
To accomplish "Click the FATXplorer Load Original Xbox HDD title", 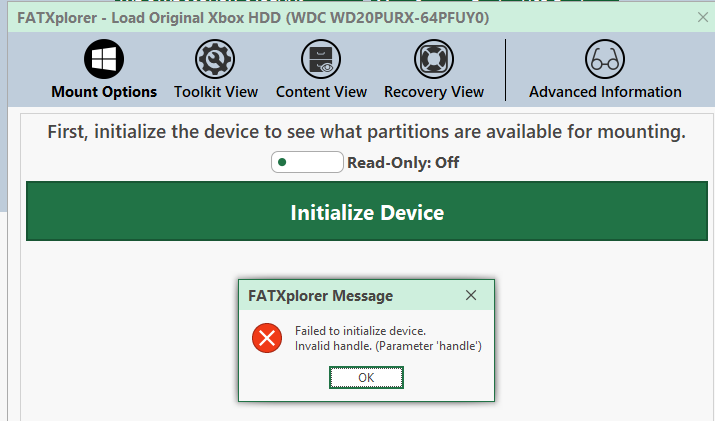I will click(253, 18).
